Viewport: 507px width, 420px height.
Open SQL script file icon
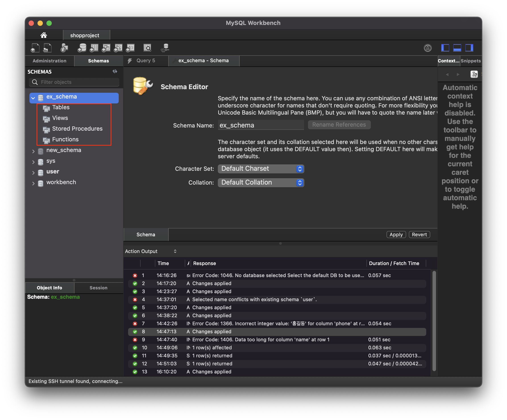(x=47, y=48)
